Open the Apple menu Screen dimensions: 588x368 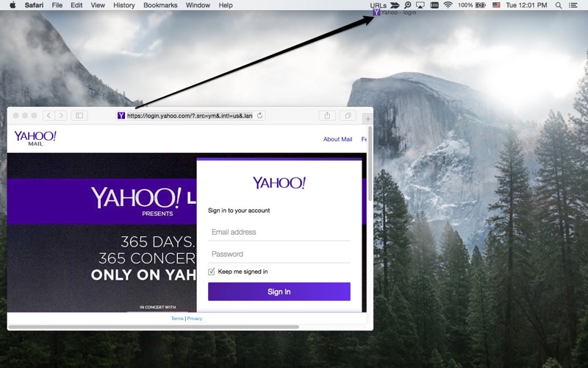point(12,5)
